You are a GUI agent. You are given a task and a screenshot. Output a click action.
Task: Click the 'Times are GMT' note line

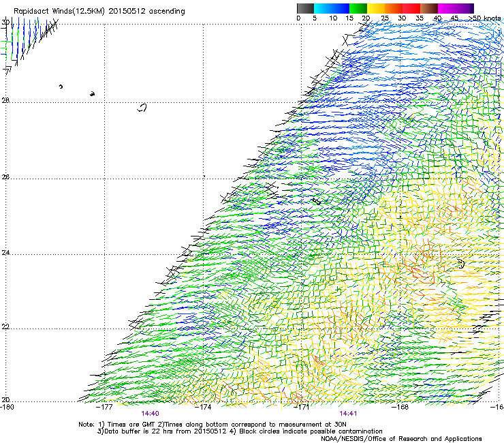(x=212, y=425)
